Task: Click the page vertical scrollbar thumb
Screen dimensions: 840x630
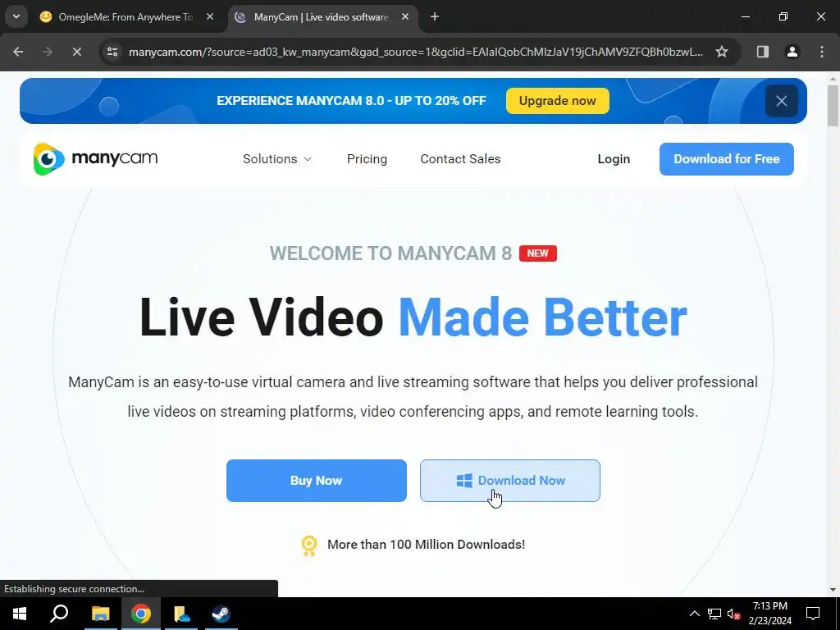Action: click(833, 106)
